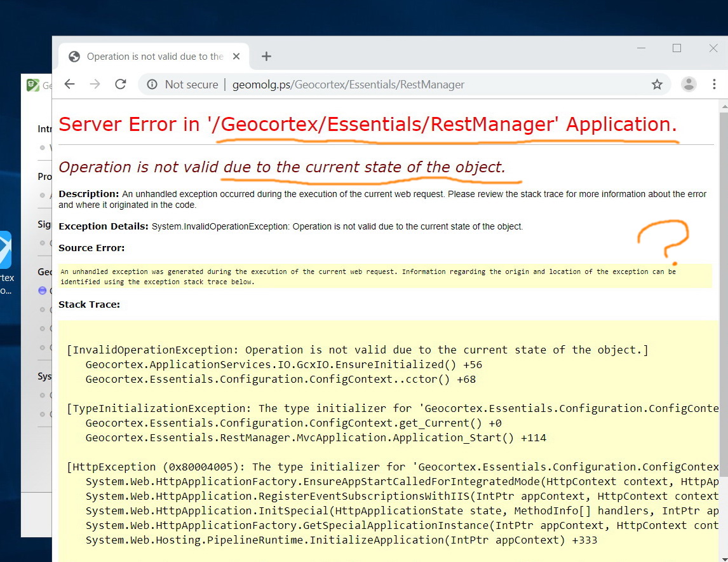This screenshot has height=562, width=728.
Task: Minimize the Chrome window
Action: pyautogui.click(x=641, y=48)
